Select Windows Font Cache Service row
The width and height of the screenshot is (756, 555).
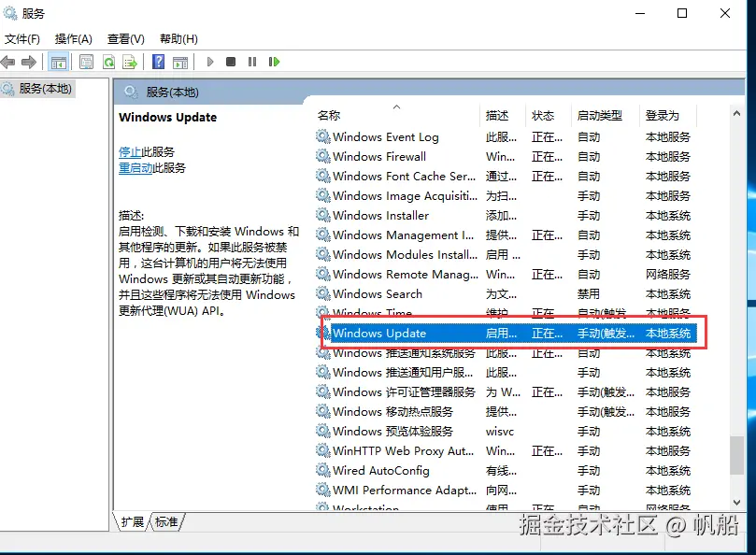506,176
